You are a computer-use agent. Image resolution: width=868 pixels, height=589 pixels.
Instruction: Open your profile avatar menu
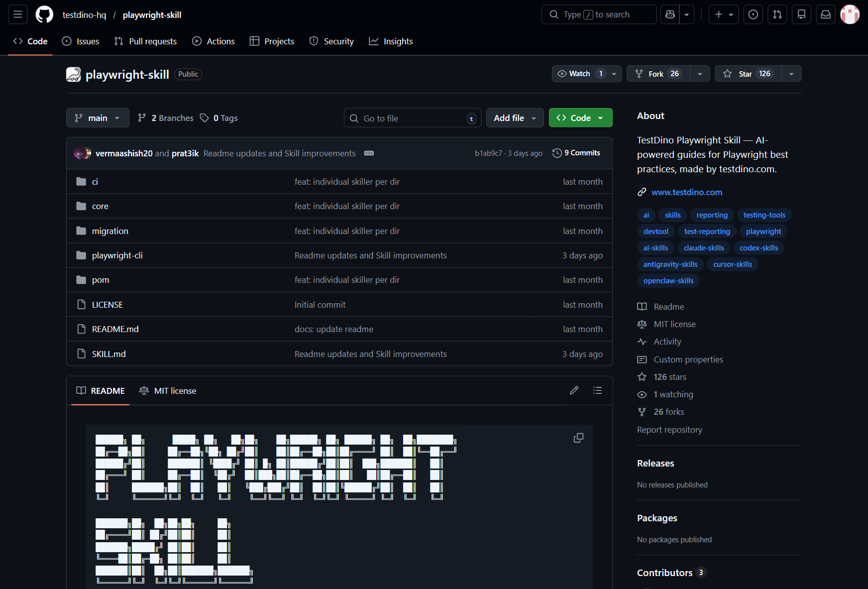click(x=850, y=14)
